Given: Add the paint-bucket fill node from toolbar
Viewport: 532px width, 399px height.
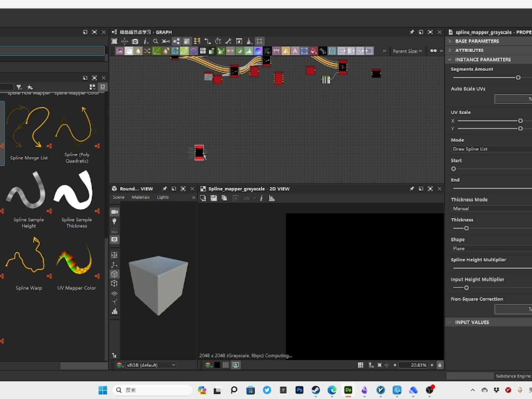Looking at the screenshot, I should (314, 51).
